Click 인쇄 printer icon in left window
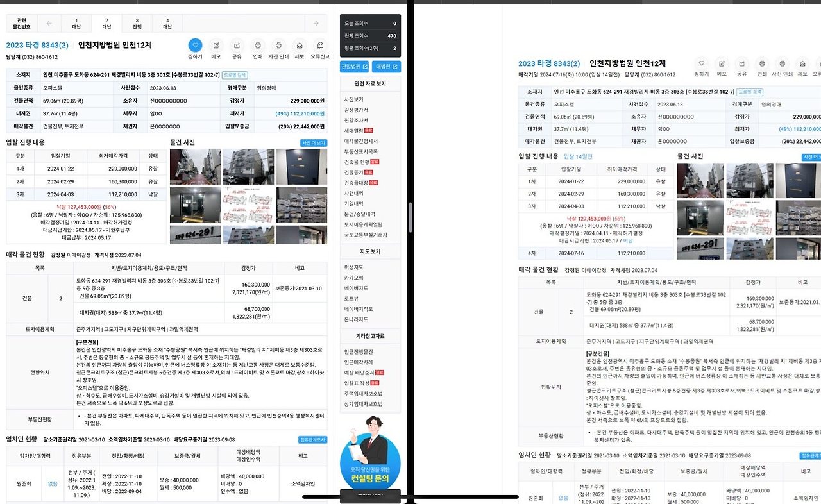Image resolution: width=821 pixels, height=504 pixels. (x=257, y=45)
